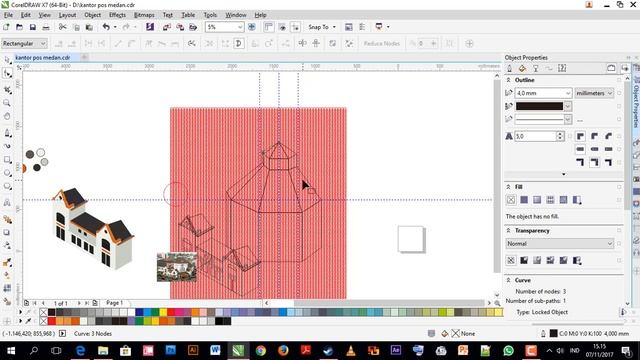Pick the red swatch in bottom palette row

51,321
